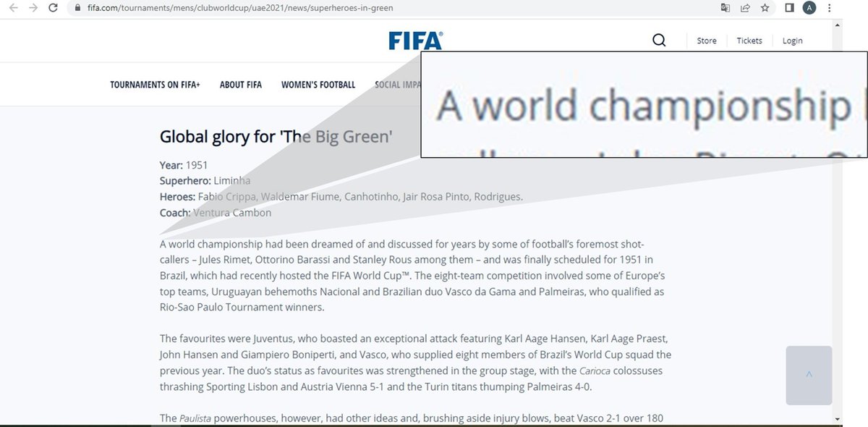Open the Chrome profile avatar A
Screen dimensions: 868x427
coord(809,9)
